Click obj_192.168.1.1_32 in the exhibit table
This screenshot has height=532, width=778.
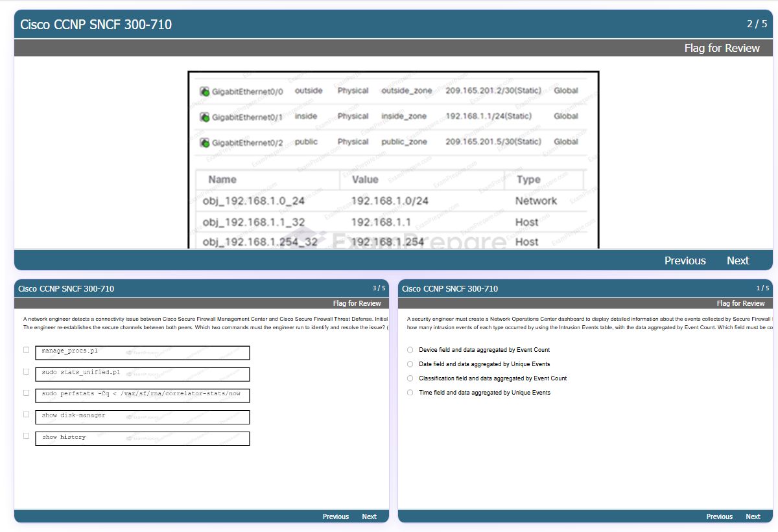[253, 222]
